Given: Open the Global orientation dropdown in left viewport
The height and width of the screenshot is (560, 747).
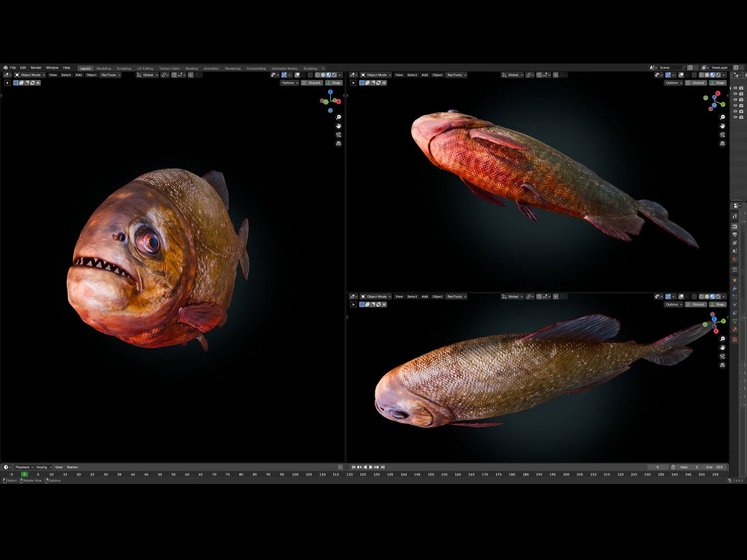Looking at the screenshot, I should (x=147, y=75).
